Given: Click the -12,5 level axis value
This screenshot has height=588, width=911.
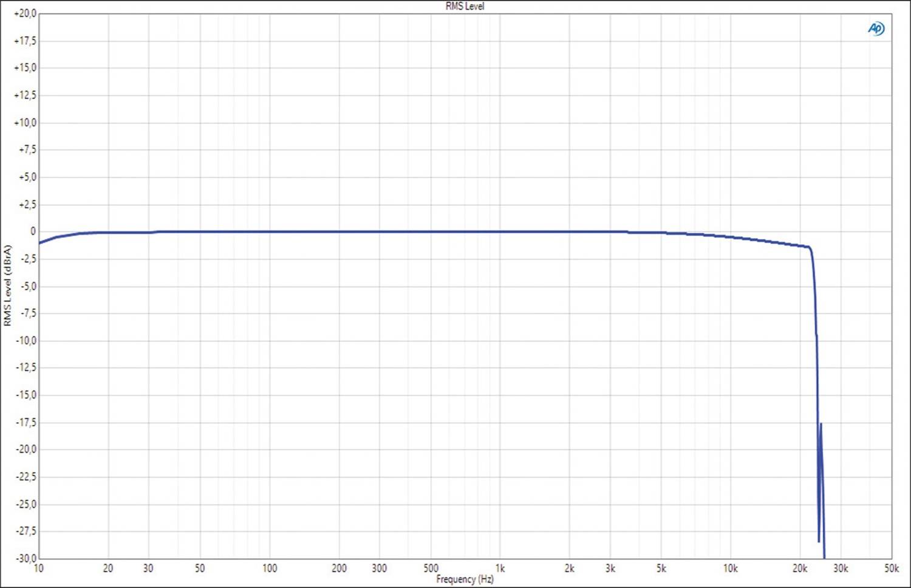Looking at the screenshot, I should pyautogui.click(x=26, y=367).
